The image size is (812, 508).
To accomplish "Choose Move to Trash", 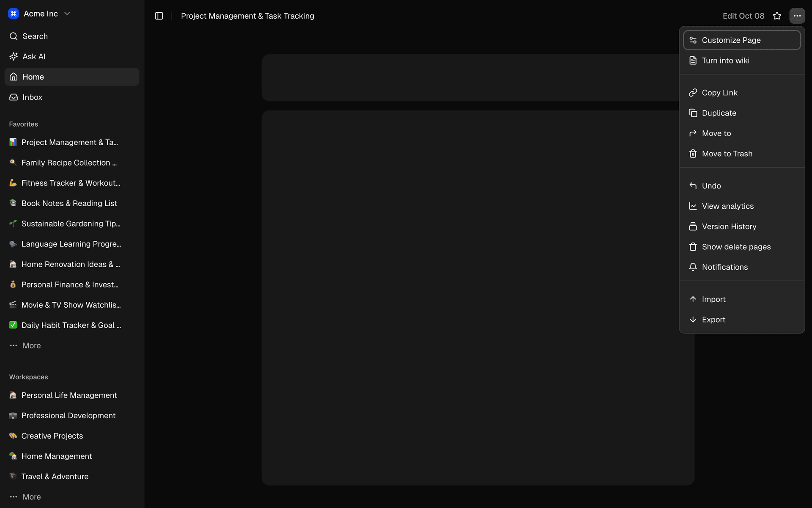I will [x=727, y=153].
